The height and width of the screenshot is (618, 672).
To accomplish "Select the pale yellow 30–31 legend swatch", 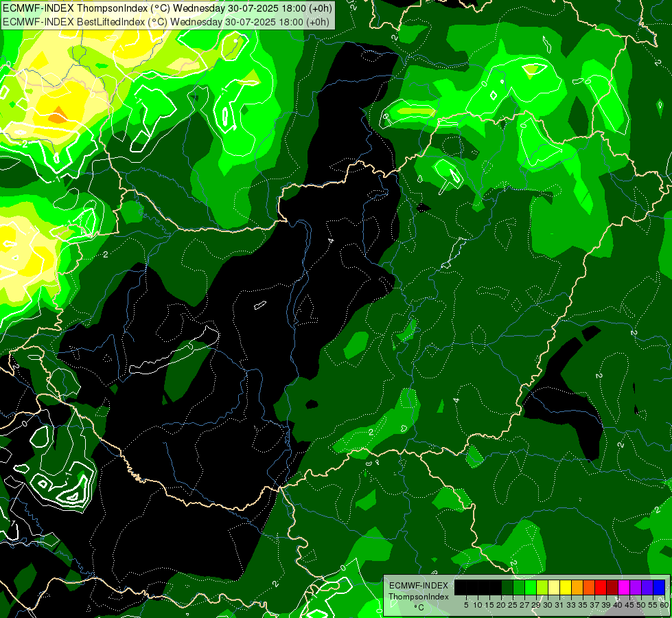I will [x=554, y=587].
